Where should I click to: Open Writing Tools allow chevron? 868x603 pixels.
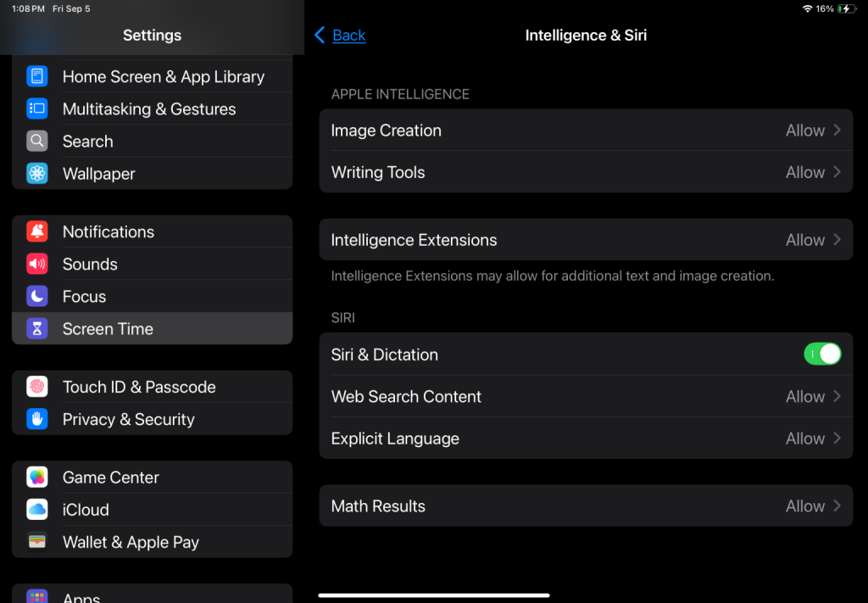pyautogui.click(x=837, y=172)
